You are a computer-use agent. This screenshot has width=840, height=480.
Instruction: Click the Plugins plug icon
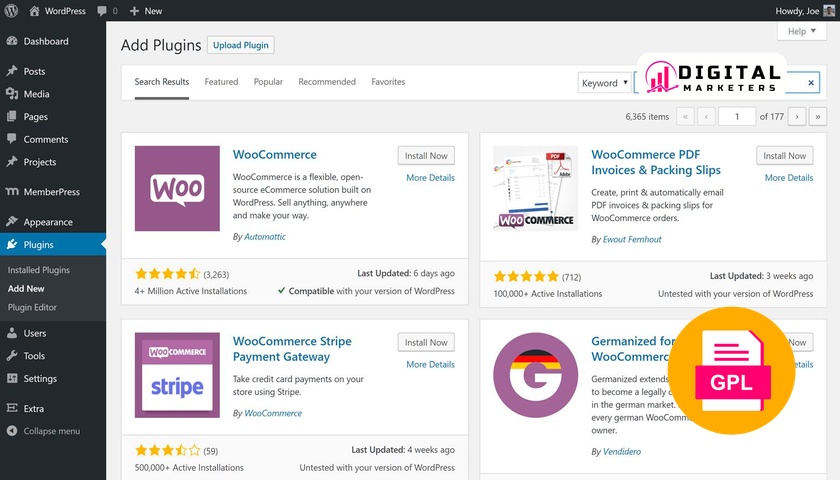(x=12, y=244)
